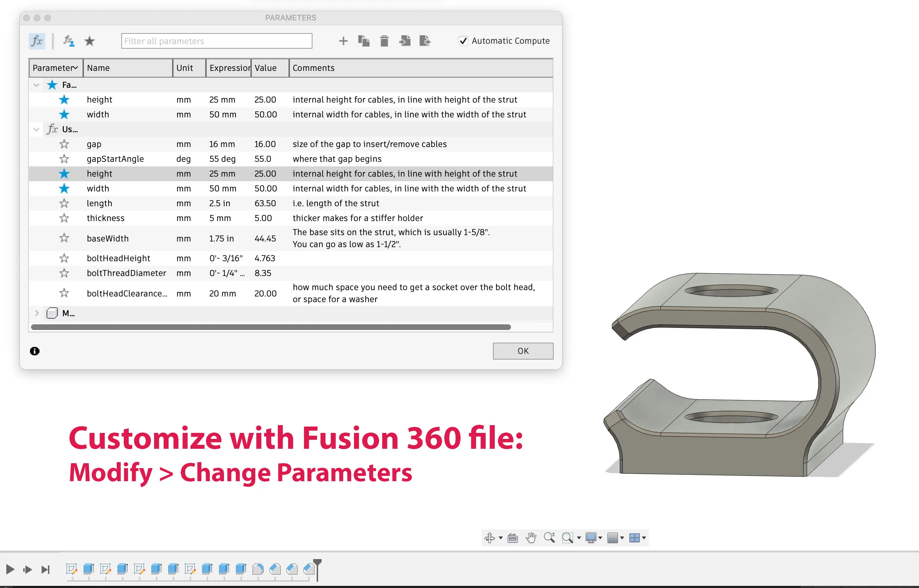Open the Viewports dropdown arrow
This screenshot has width=919, height=588.
coord(644,538)
